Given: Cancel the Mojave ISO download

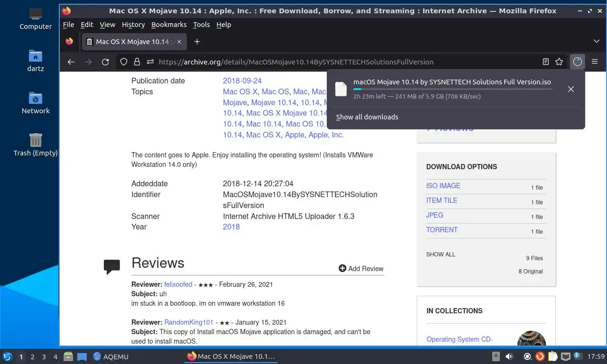Looking at the screenshot, I should click(x=571, y=89).
